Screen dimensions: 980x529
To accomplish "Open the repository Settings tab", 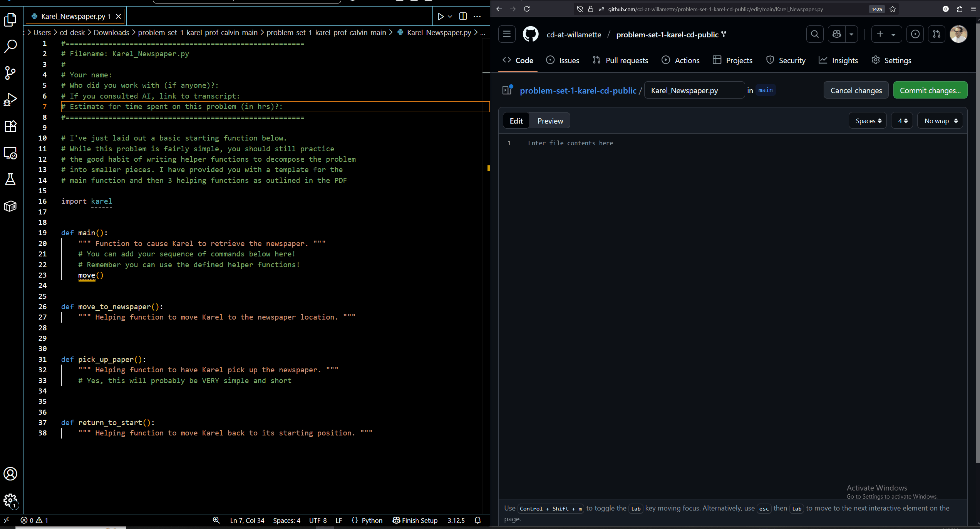I will (x=891, y=60).
